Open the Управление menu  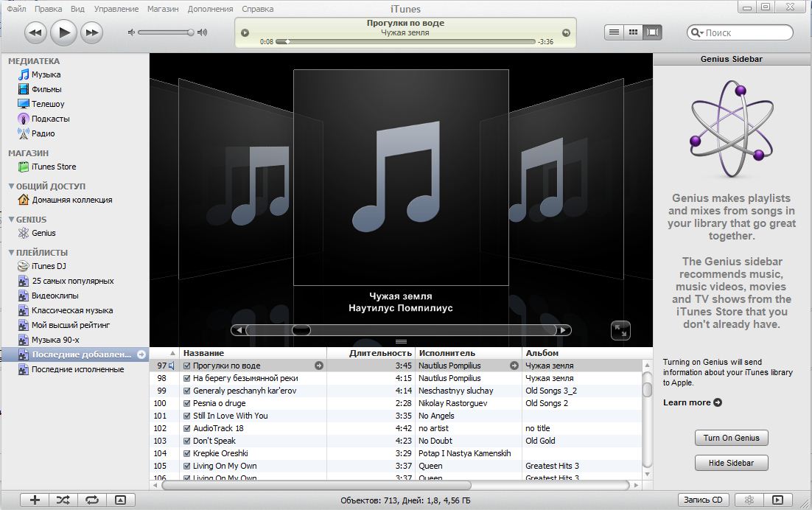click(116, 9)
